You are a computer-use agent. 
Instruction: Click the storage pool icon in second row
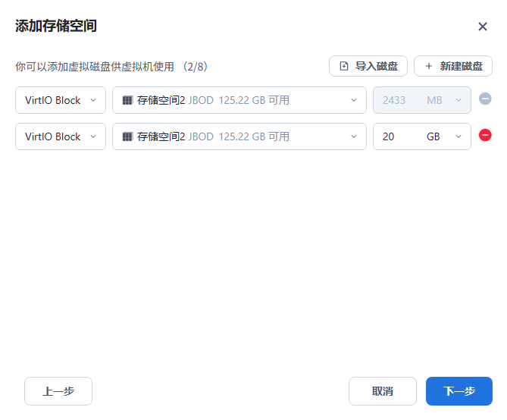pyautogui.click(x=127, y=136)
